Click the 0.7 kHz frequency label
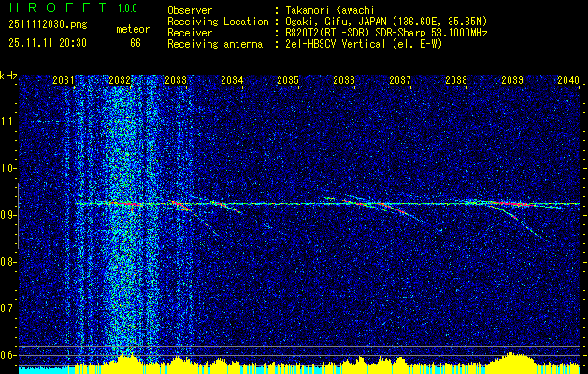Image resolution: width=588 pixels, height=374 pixels. pyautogui.click(x=7, y=309)
